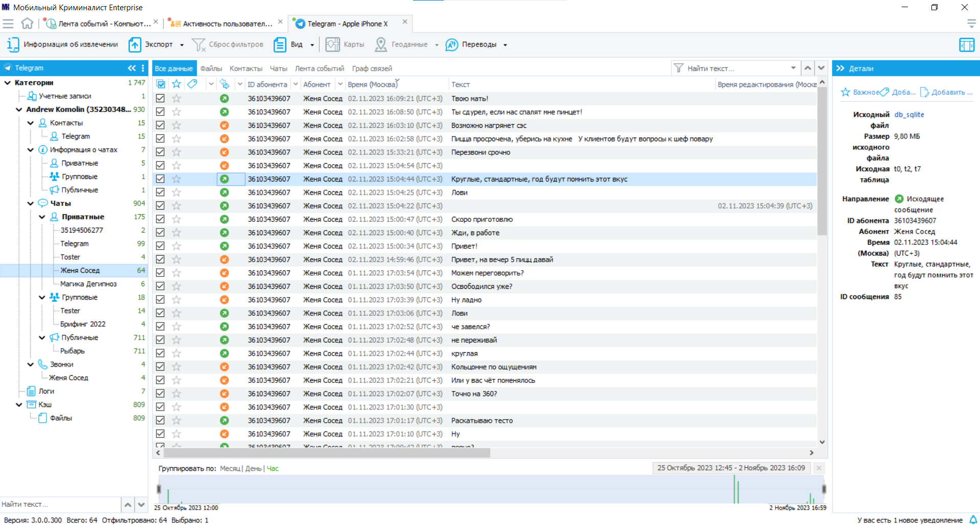Uncheck the row 'Возможно нагрянет сэс'
This screenshot has width=980, height=525.
[x=161, y=125]
